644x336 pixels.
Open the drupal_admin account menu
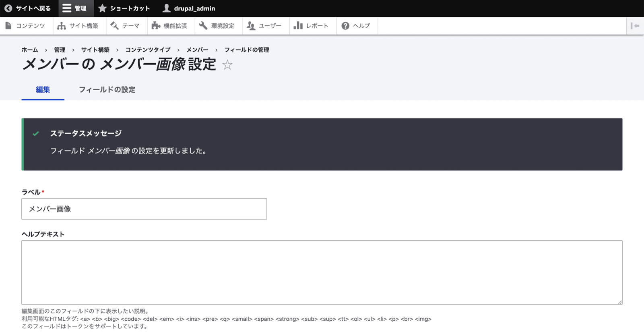[x=189, y=8]
